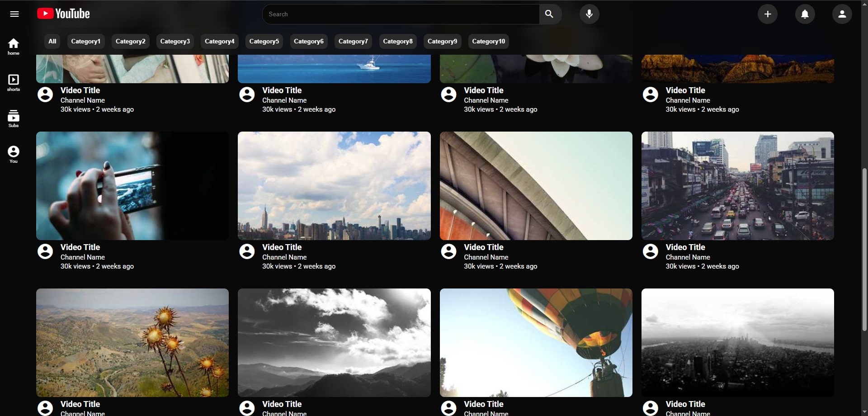Open shorts in the sidebar
This screenshot has width=868, height=416.
click(x=14, y=83)
